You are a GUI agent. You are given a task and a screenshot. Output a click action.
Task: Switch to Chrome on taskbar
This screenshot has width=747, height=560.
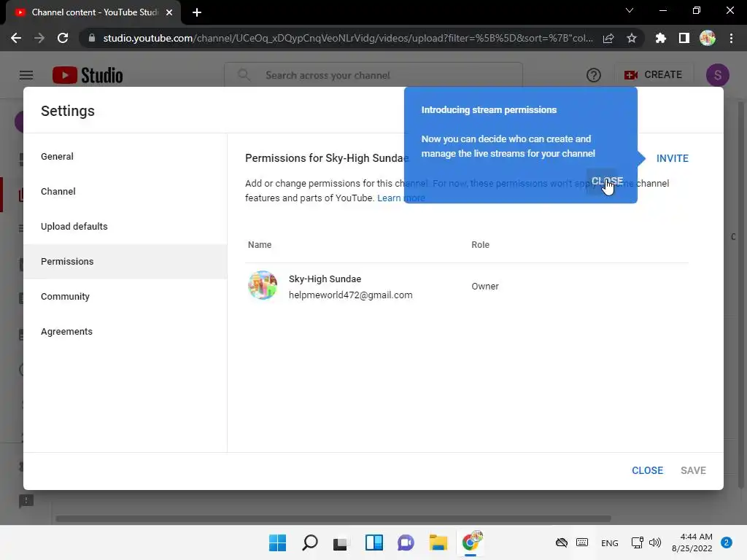(x=471, y=542)
